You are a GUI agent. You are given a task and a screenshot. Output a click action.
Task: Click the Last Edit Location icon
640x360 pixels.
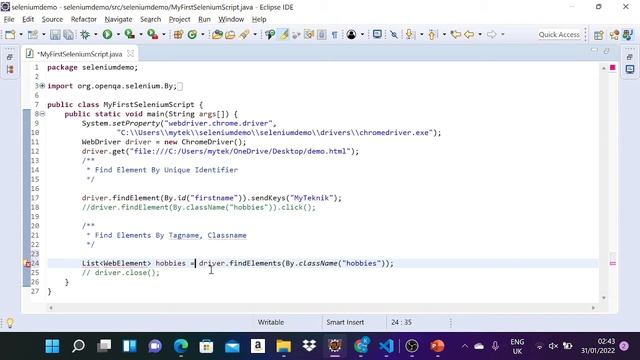(x=456, y=35)
